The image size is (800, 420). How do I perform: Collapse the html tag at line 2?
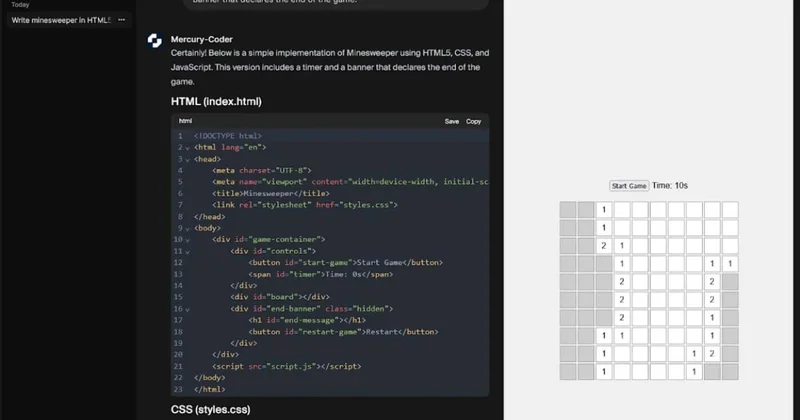click(187, 147)
